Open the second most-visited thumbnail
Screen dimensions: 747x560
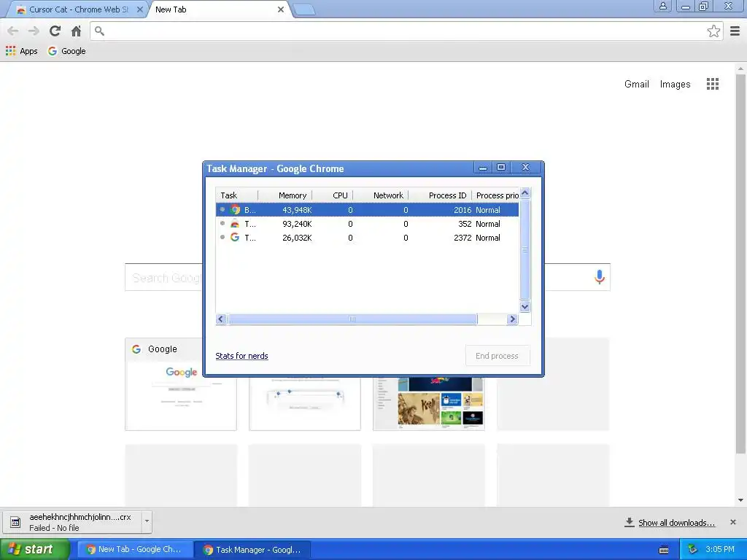pyautogui.click(x=305, y=404)
